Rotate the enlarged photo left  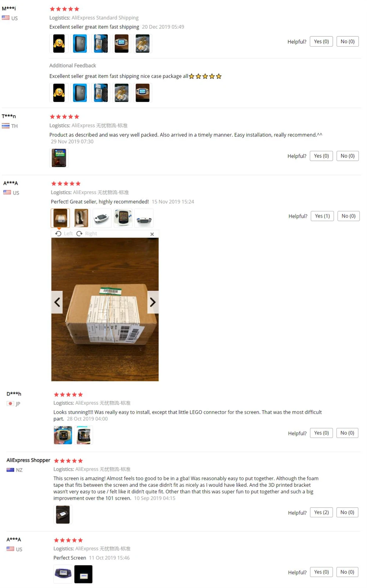[x=64, y=233]
